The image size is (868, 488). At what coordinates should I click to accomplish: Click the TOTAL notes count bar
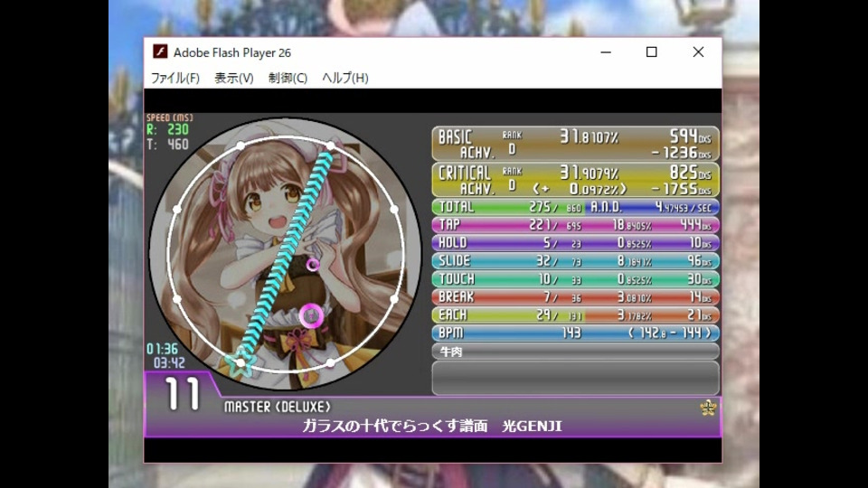click(x=508, y=207)
